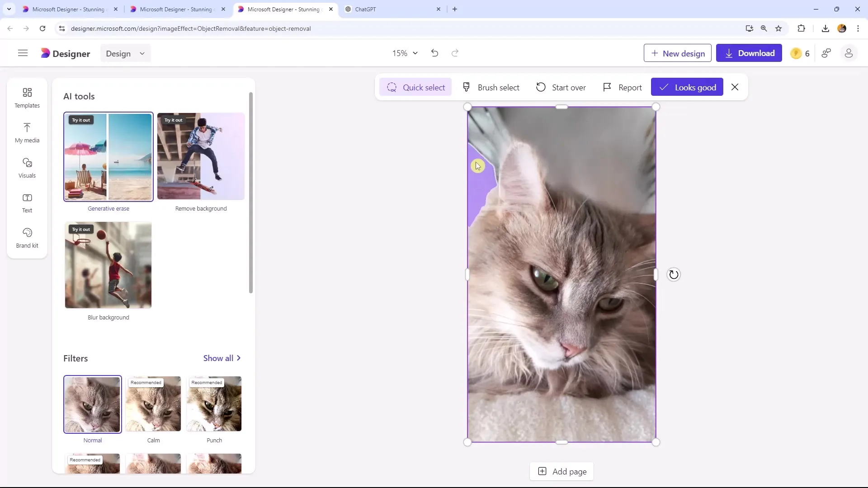
Task: Select the Normal filter swatch
Action: 92,404
